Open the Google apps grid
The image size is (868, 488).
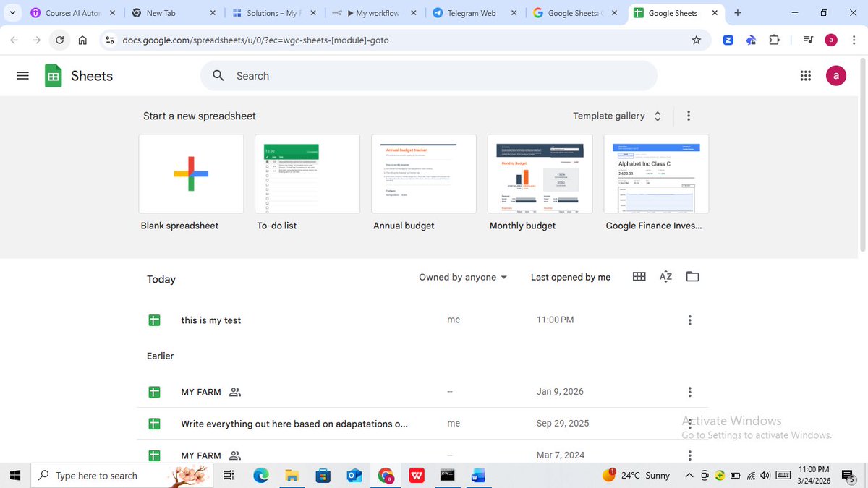click(806, 76)
